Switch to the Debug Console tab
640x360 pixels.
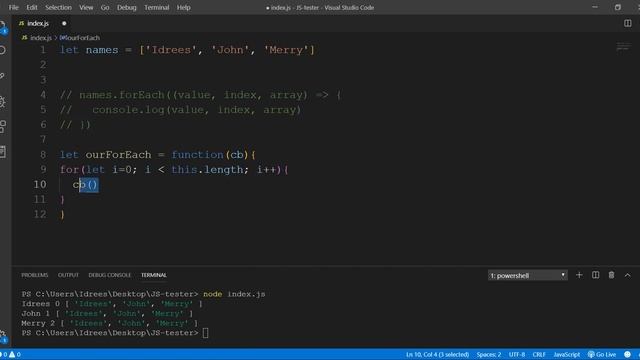coord(110,275)
